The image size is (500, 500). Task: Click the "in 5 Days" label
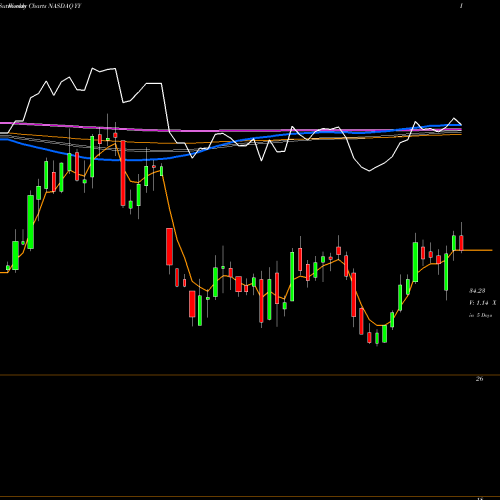[x=480, y=315]
